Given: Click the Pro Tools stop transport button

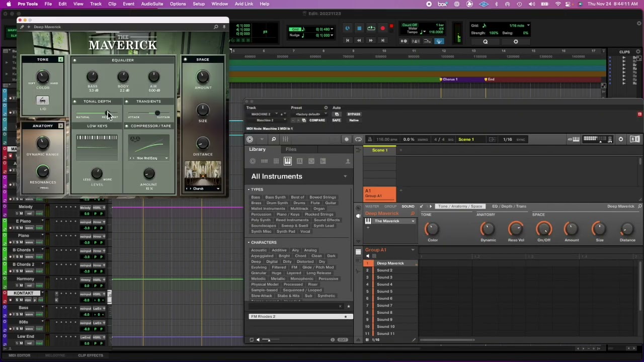Looking at the screenshot, I should coord(359,29).
